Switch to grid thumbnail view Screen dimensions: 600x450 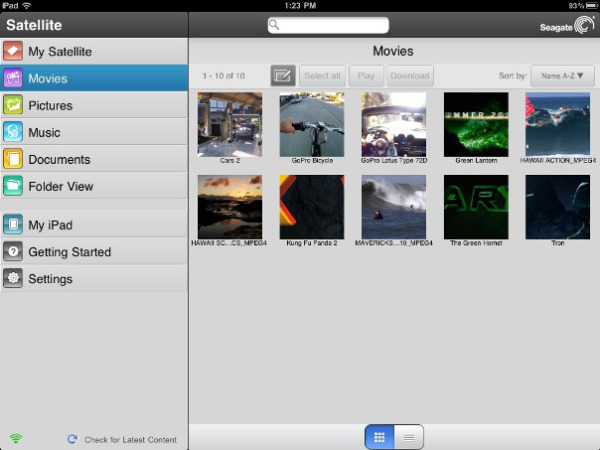pyautogui.click(x=380, y=437)
